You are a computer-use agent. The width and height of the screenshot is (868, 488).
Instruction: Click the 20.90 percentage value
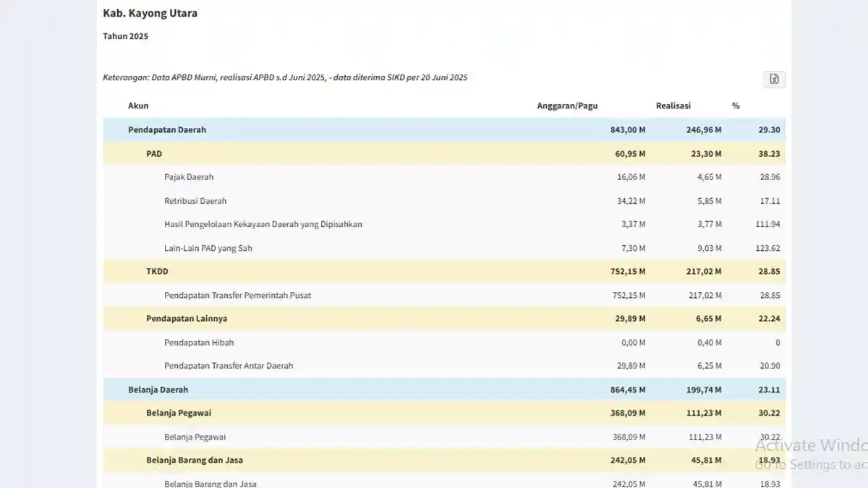pyautogui.click(x=770, y=366)
